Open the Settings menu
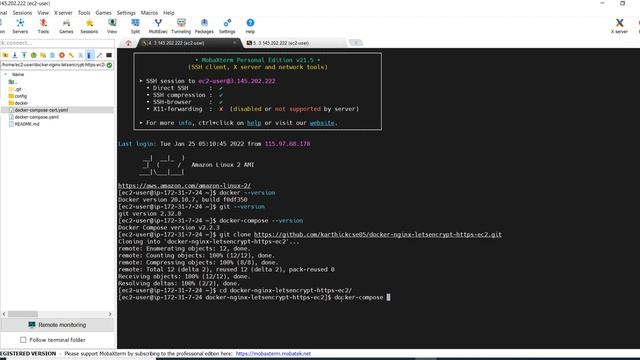640x360 pixels. click(x=126, y=13)
